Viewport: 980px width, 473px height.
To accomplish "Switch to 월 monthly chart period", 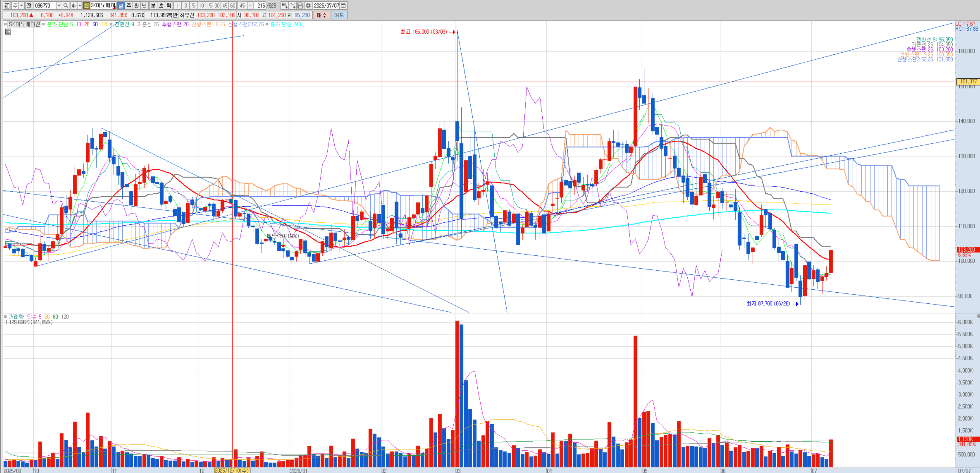I will (x=137, y=5).
